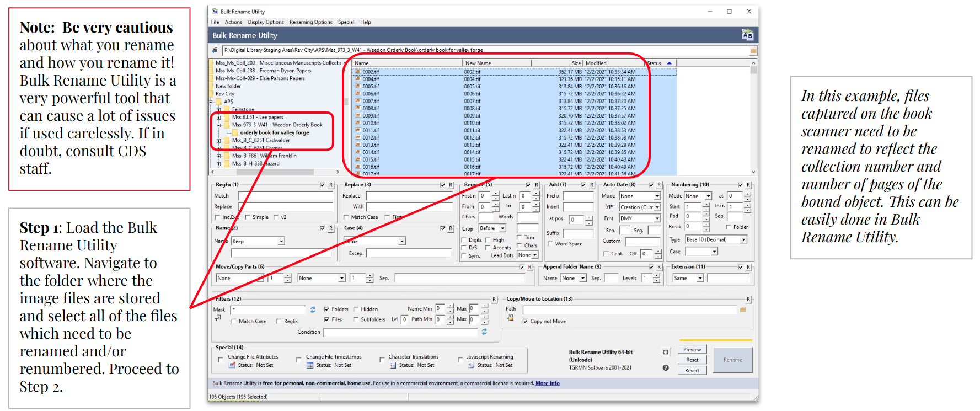Image resolution: width=980 pixels, height=411 pixels.
Task: Click the Preview button
Action: (692, 350)
